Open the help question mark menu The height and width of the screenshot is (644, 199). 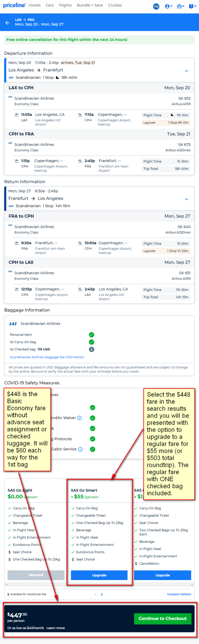192,6
